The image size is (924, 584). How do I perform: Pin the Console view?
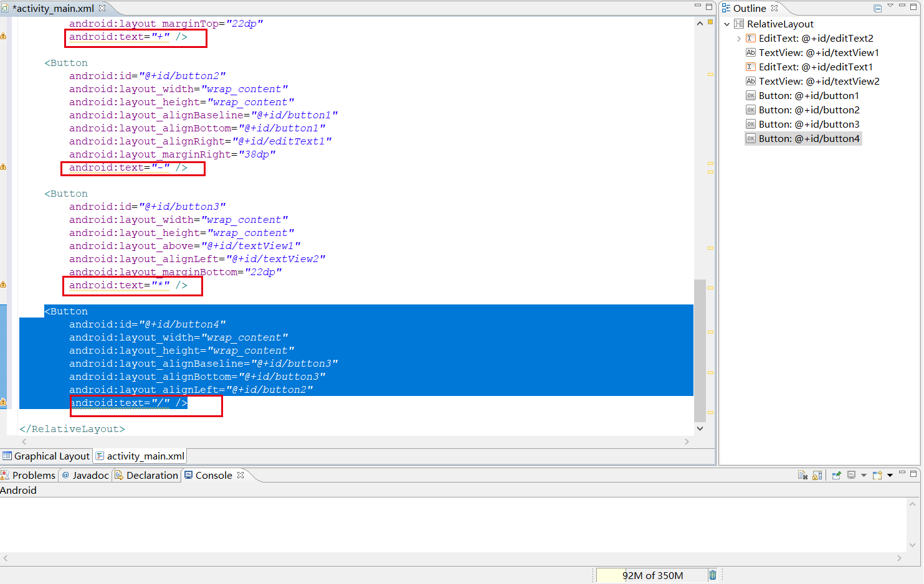pos(836,475)
